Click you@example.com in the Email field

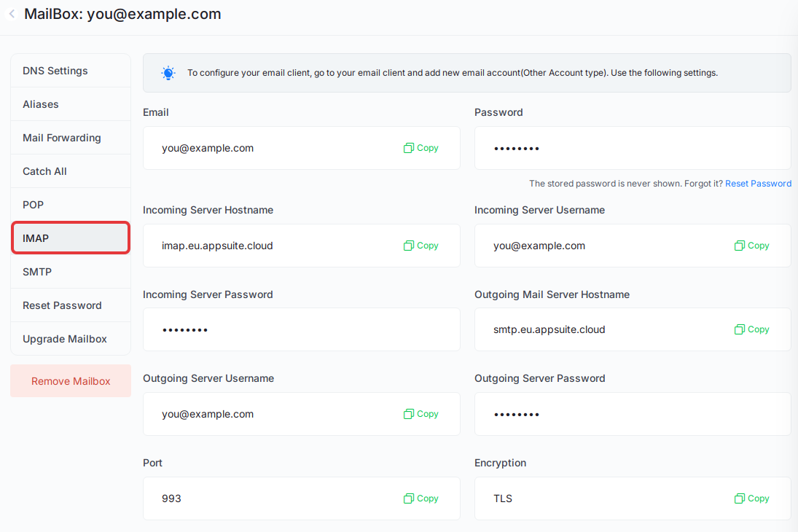tap(208, 148)
